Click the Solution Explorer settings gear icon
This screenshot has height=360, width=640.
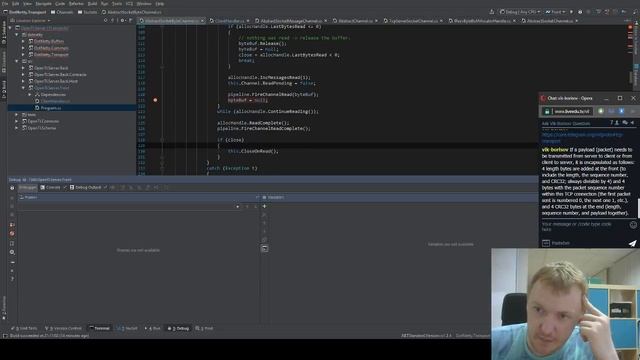tap(122, 20)
